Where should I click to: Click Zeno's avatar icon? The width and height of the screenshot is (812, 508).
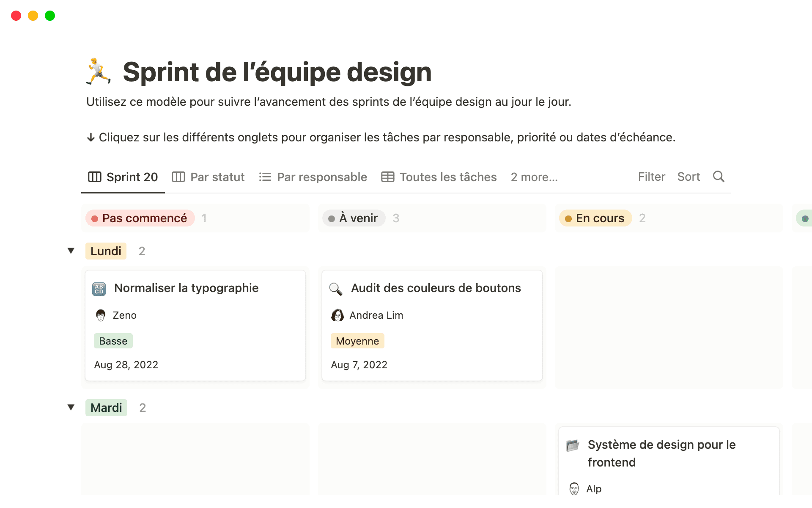101,315
